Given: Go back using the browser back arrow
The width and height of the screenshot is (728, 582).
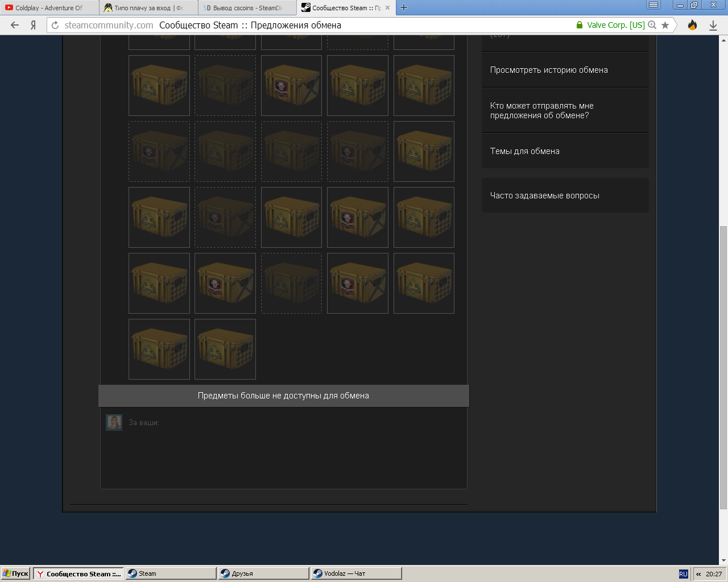Looking at the screenshot, I should pos(15,25).
